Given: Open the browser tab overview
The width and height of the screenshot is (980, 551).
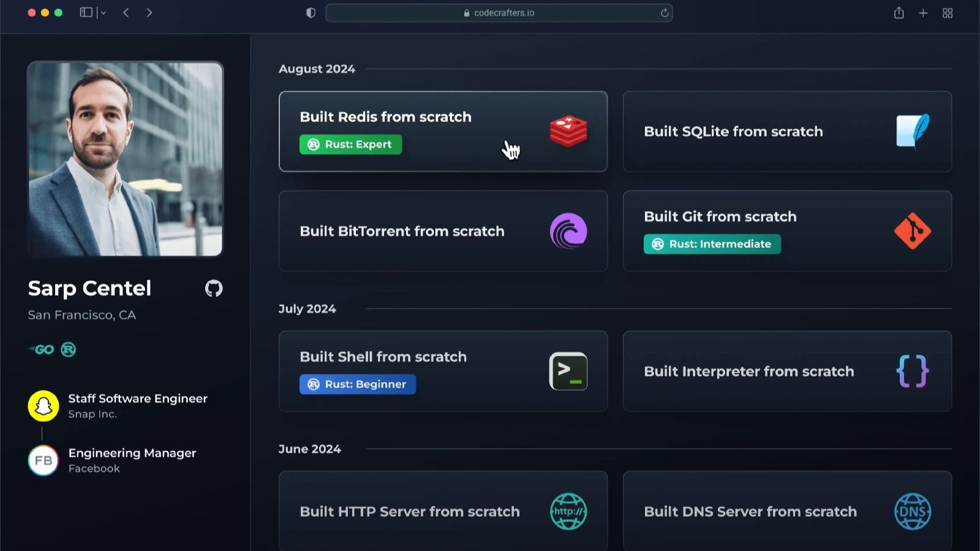Looking at the screenshot, I should point(948,13).
